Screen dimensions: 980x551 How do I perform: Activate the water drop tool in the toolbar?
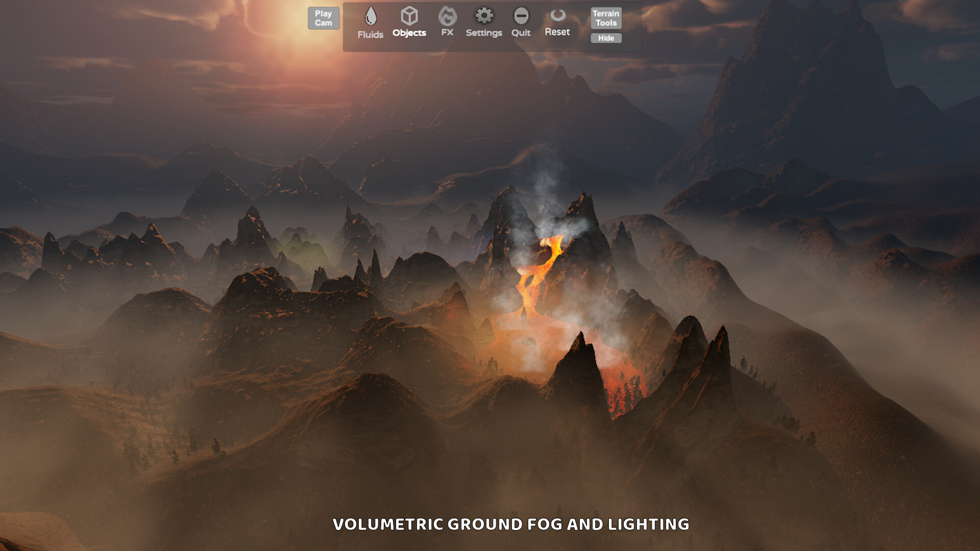(x=371, y=16)
